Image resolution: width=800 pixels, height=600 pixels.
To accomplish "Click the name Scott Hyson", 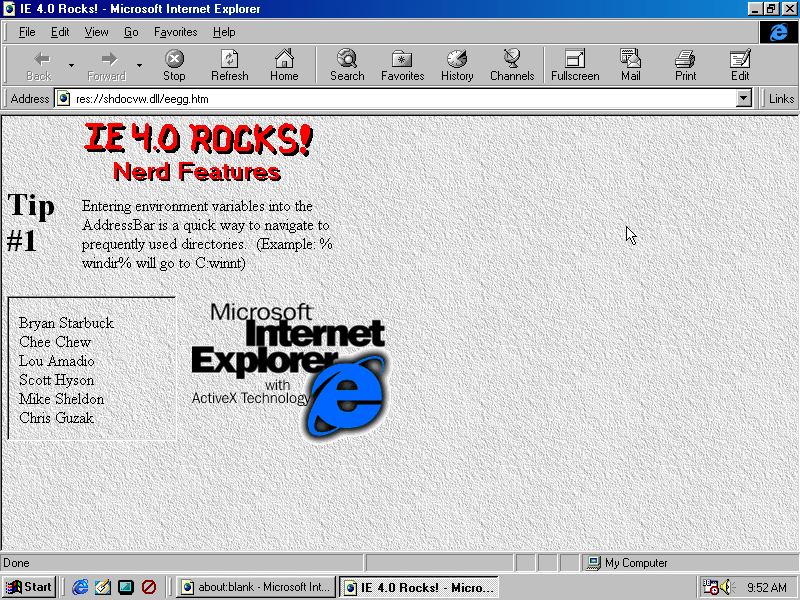I will 57,380.
